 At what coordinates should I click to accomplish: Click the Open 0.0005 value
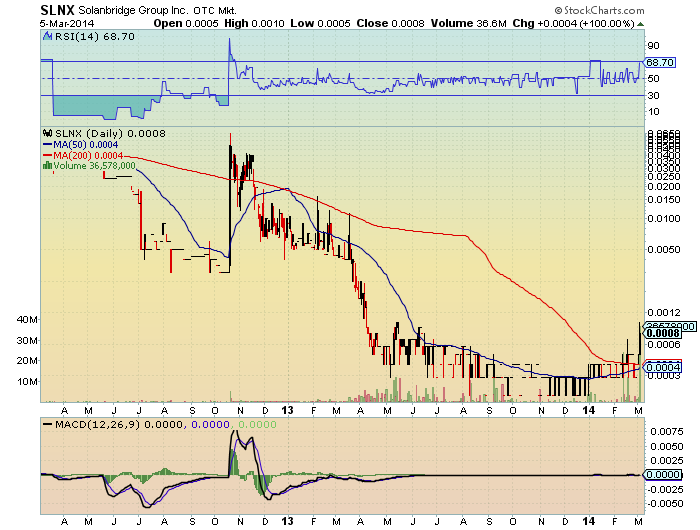tap(186, 24)
